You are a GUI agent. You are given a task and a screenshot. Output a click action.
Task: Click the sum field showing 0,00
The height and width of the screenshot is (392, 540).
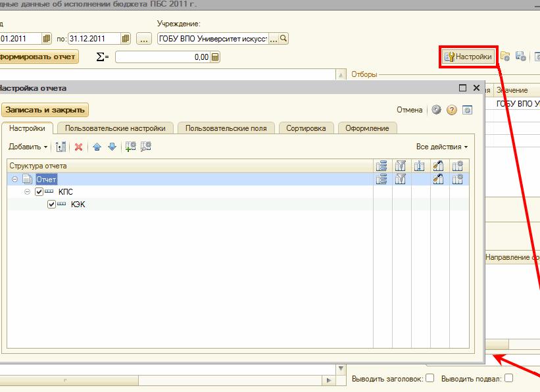tap(163, 57)
